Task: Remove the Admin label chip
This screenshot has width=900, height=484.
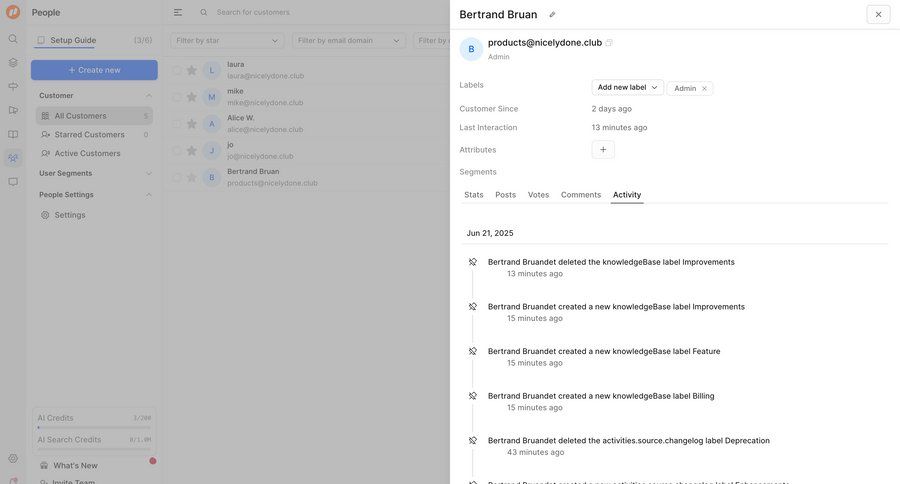Action: (704, 88)
